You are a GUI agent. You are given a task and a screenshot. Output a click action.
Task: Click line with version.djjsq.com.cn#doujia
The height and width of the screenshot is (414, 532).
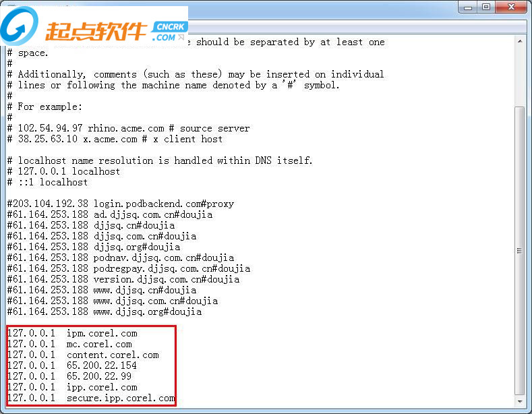point(123,279)
